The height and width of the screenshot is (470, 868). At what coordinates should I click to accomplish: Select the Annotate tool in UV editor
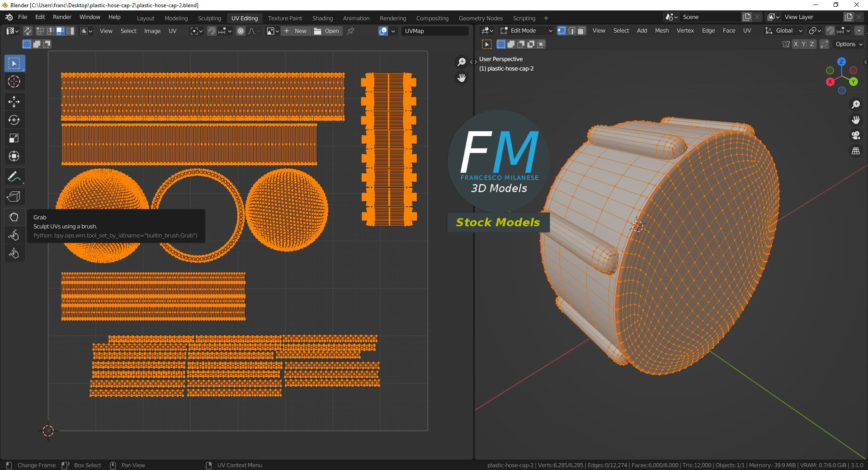(14, 177)
